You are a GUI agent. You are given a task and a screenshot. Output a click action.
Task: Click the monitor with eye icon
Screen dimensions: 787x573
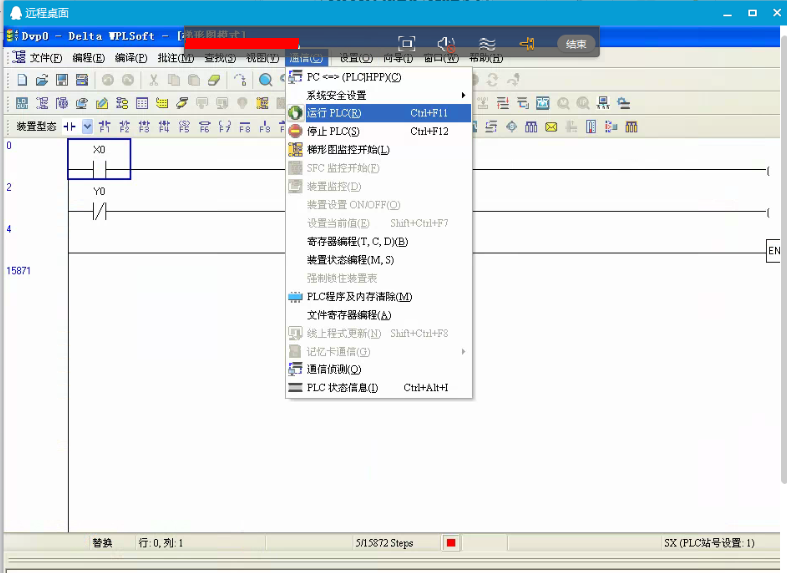[82, 103]
